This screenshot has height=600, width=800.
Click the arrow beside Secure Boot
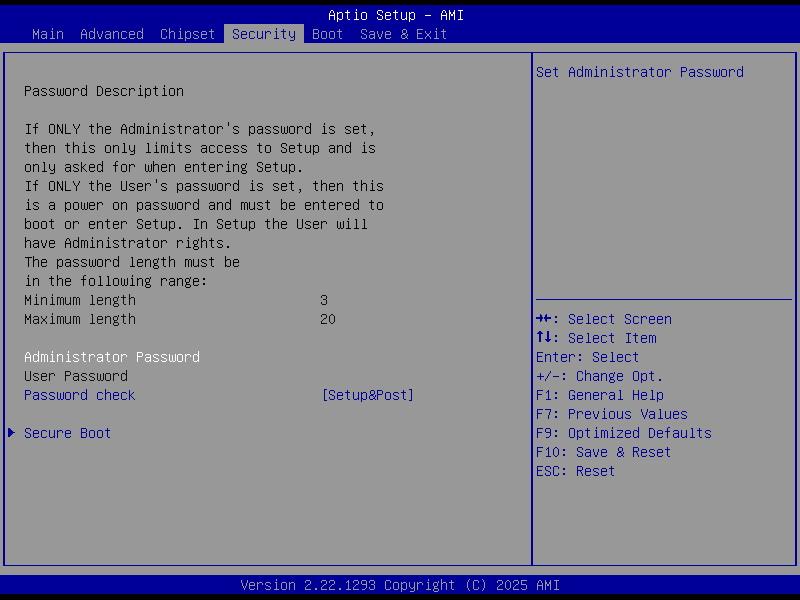[x=11, y=433]
